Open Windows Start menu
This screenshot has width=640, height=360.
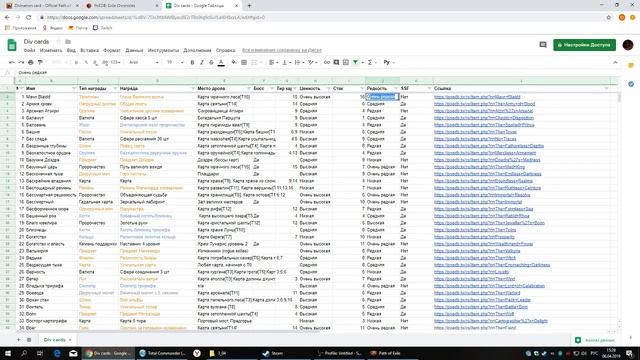click(8, 353)
